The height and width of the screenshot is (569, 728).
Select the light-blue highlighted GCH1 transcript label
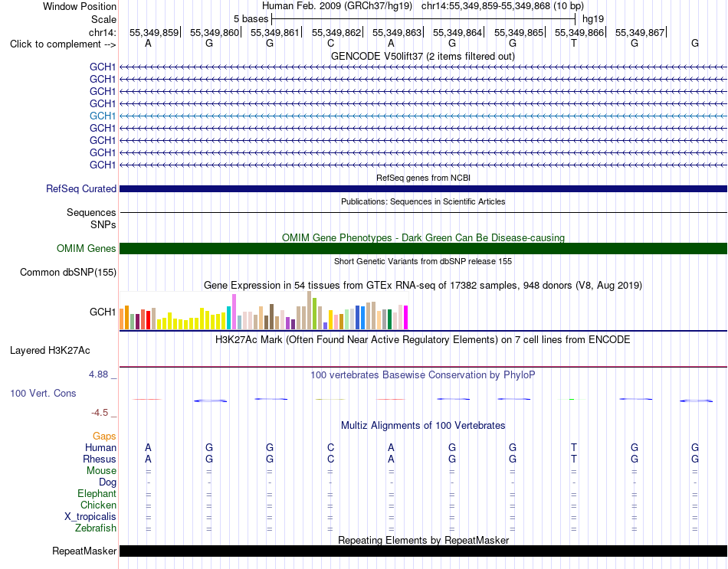click(x=103, y=116)
